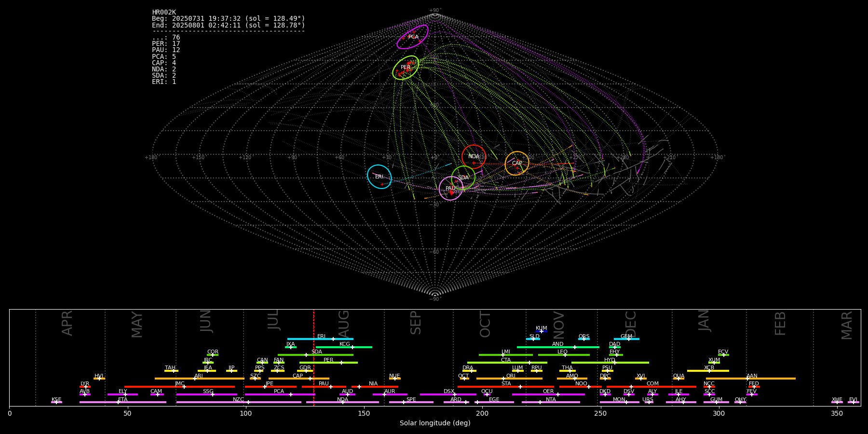Click the 'SDA: 2' count in legend list
The image size is (868, 434).
point(164,76)
